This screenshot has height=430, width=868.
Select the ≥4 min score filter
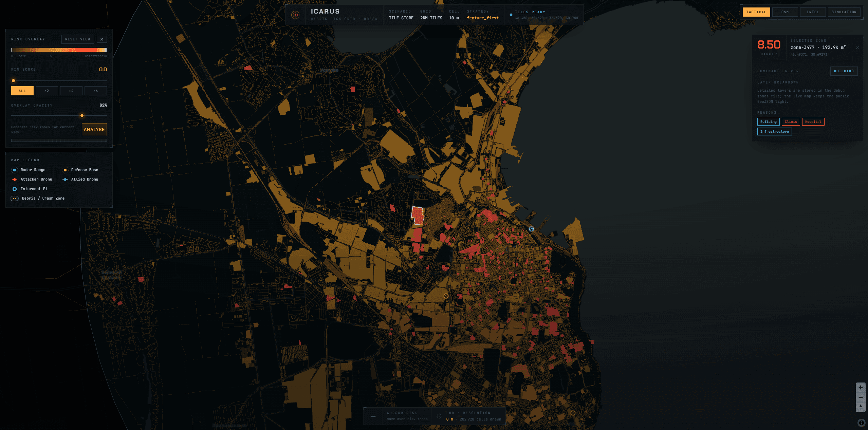tap(71, 91)
